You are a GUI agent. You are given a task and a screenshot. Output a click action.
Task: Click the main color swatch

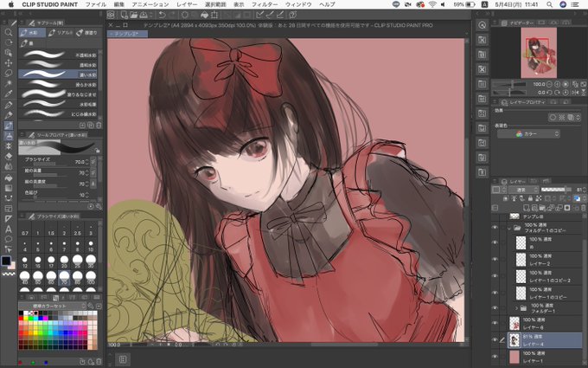(x=6, y=261)
